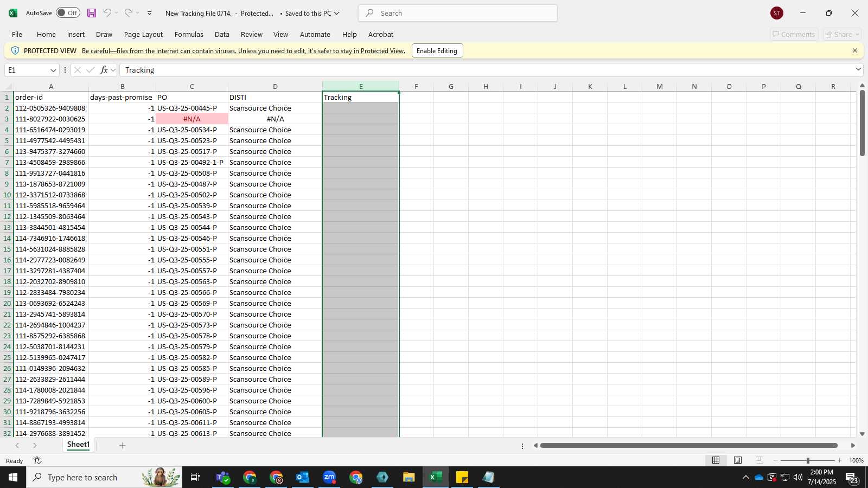Click the Task View taskbar icon
Screen dimensions: 868x488
[195, 477]
